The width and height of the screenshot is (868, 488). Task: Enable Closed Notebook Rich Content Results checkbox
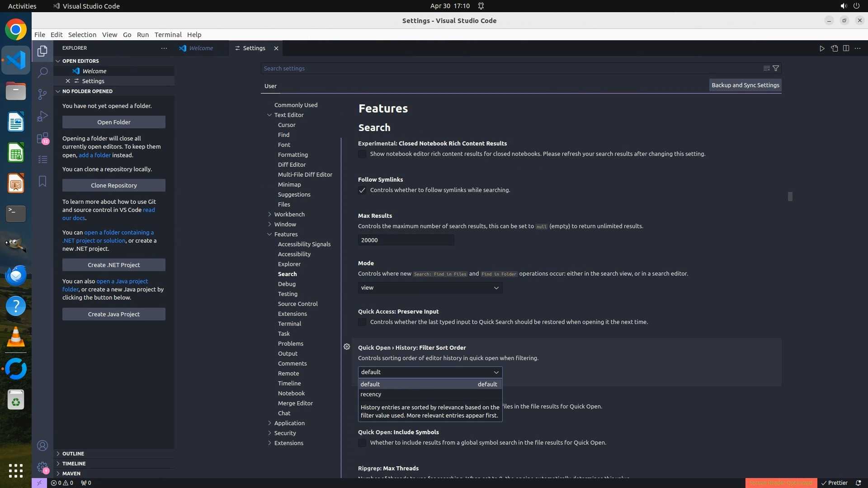[x=362, y=154]
